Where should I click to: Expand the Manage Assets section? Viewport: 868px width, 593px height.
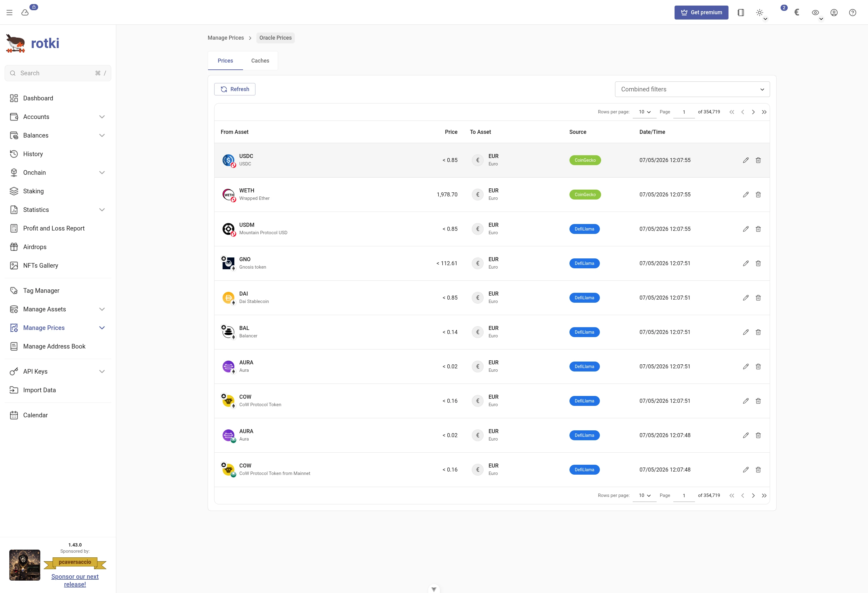pyautogui.click(x=58, y=310)
